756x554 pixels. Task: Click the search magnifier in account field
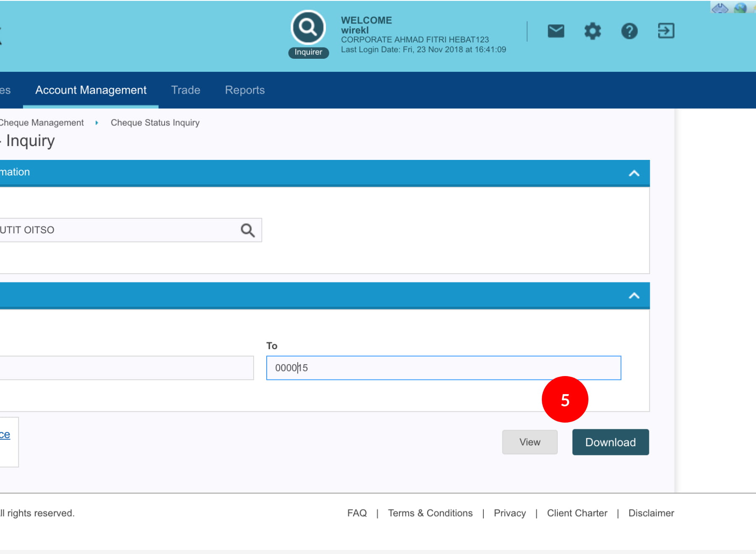[247, 230]
